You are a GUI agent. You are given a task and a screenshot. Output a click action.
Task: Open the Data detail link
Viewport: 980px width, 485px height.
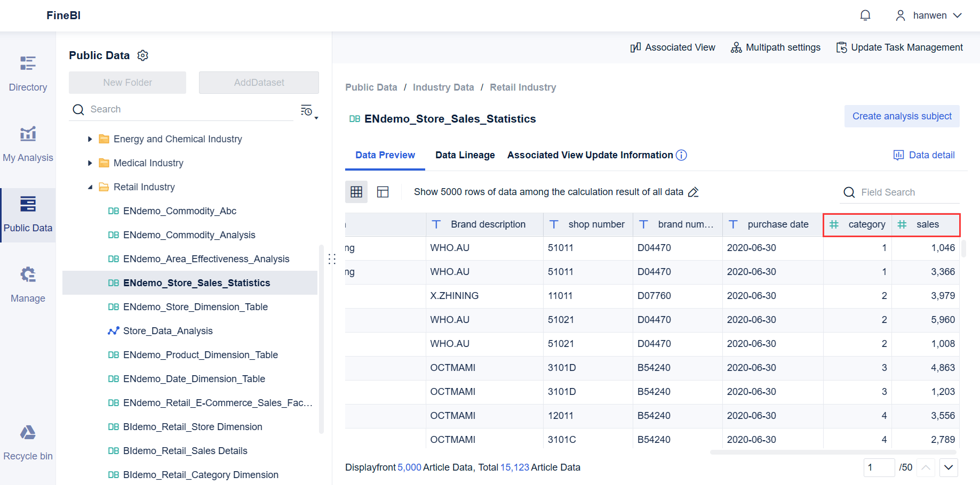pos(924,155)
